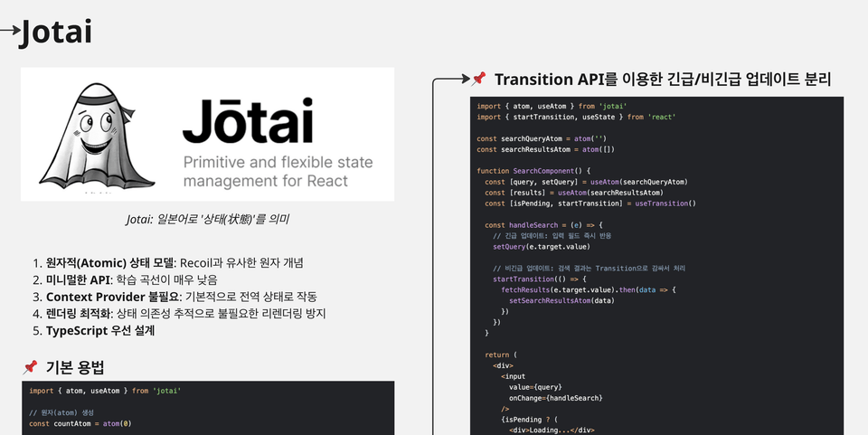Viewport: 868px width, 435px height.
Task: Click the pushpin icon beside Transition API heading
Action: point(479,79)
